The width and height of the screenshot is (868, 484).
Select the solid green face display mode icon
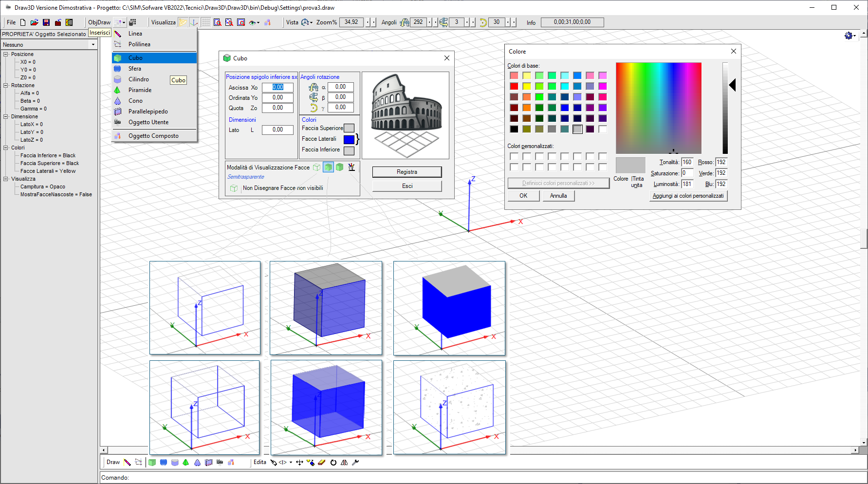[340, 168]
